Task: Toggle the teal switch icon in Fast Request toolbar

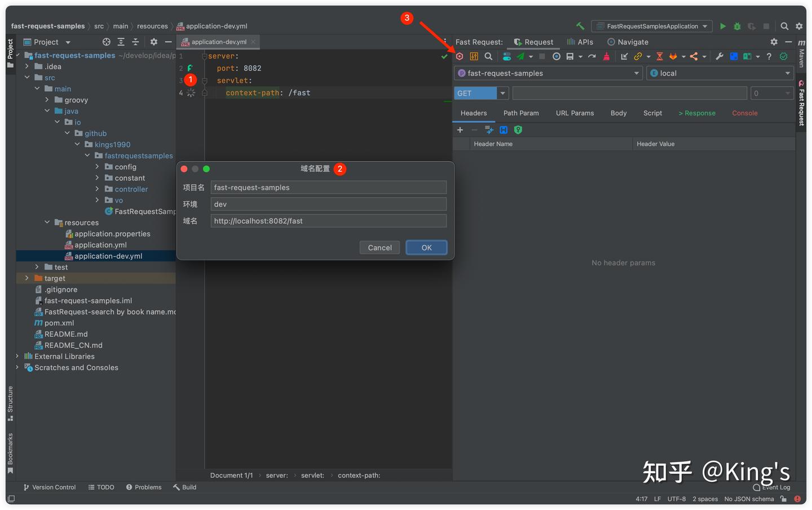Action: click(x=507, y=56)
